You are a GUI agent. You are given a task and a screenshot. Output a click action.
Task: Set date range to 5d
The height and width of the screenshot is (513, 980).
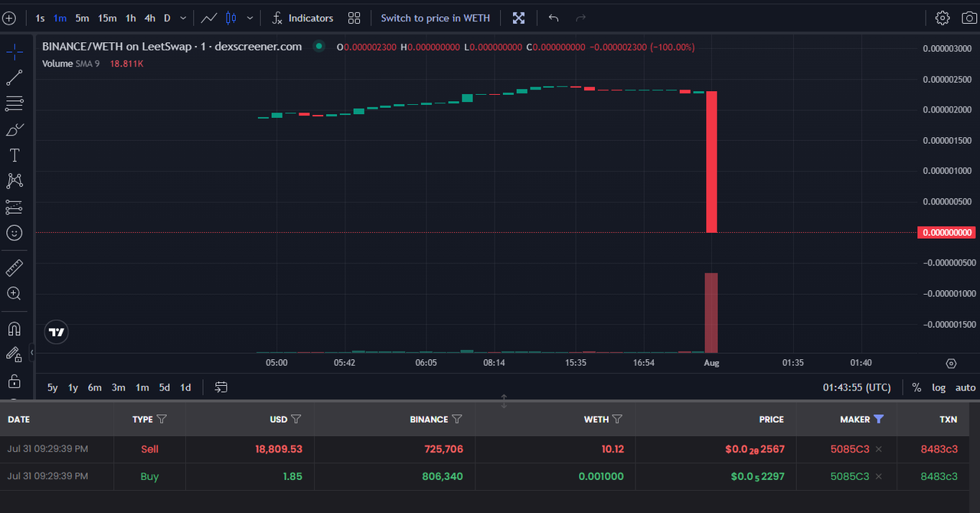(165, 387)
